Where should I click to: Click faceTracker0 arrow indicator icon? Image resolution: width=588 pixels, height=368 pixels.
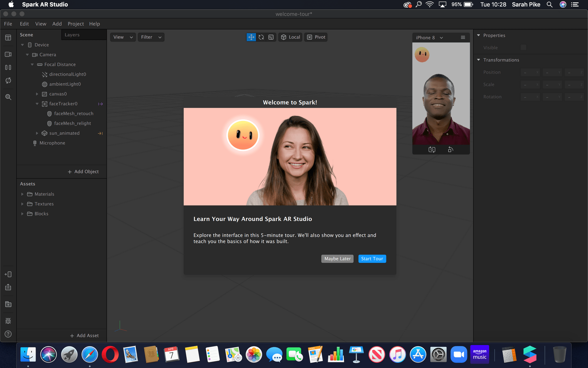100,104
